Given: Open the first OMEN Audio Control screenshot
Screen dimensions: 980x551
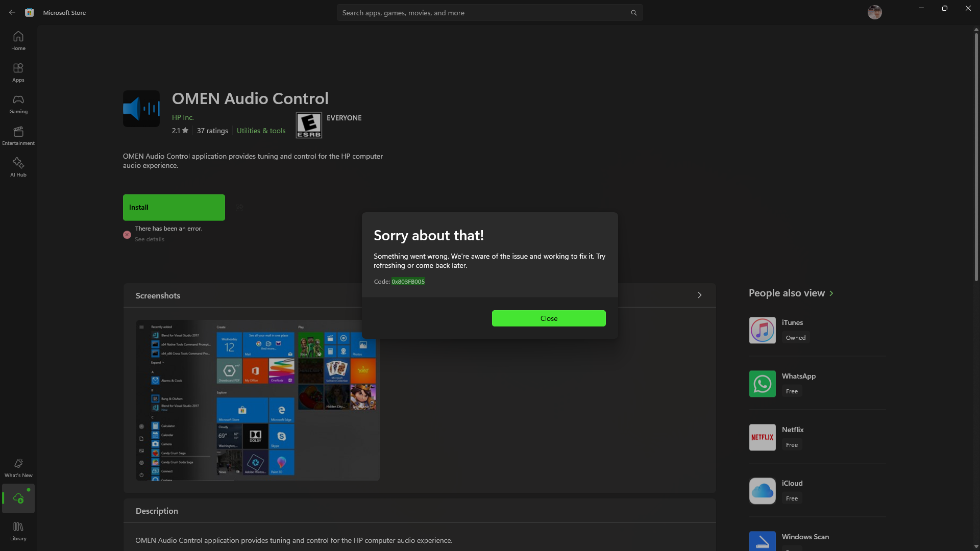Looking at the screenshot, I should (x=257, y=399).
